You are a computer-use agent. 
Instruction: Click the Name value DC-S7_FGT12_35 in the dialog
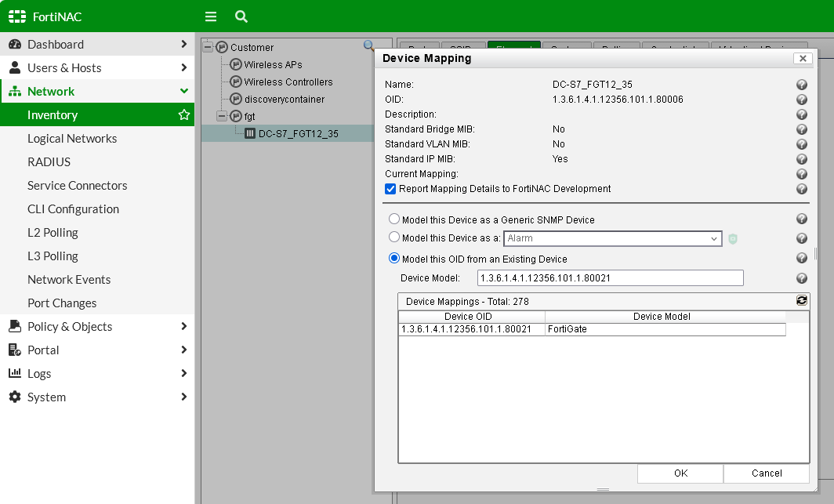592,85
